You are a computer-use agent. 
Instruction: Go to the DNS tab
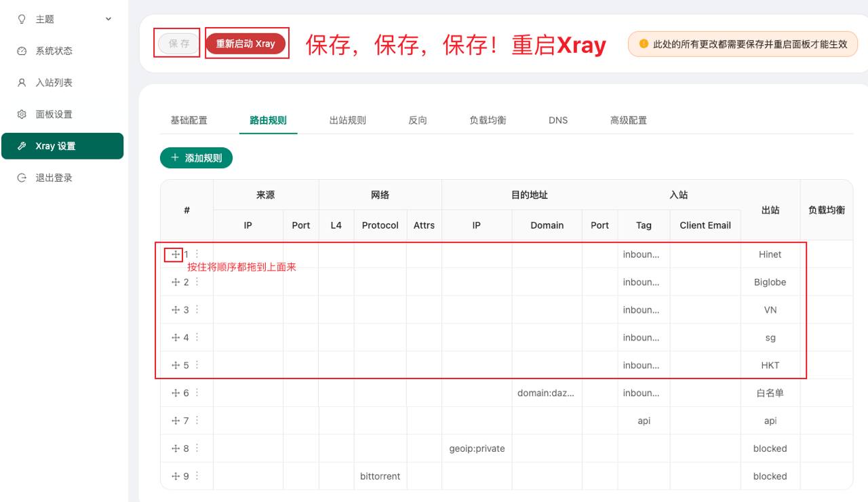558,120
